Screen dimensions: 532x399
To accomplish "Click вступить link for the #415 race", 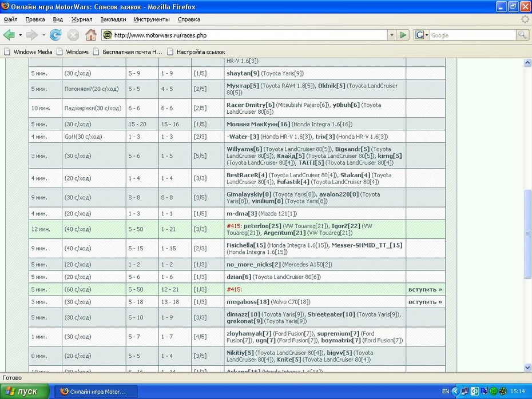I will click(425, 289).
